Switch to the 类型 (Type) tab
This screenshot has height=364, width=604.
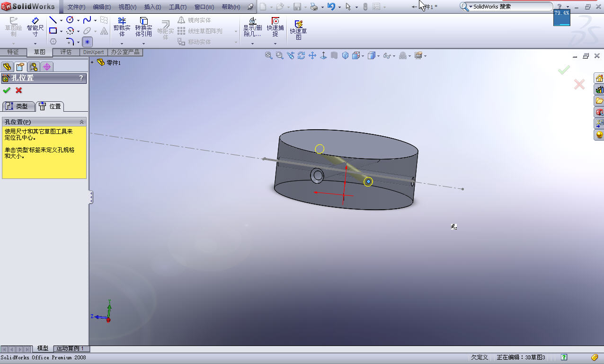point(18,106)
